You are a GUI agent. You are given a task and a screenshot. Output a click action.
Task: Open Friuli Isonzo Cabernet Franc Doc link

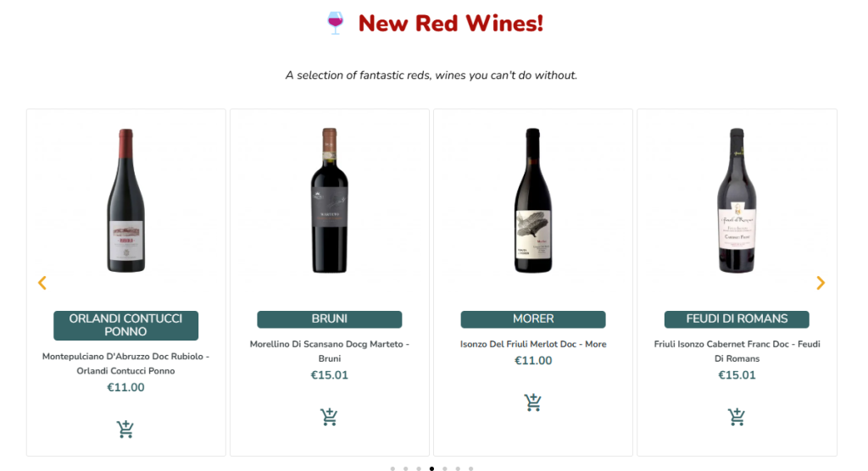point(737,351)
